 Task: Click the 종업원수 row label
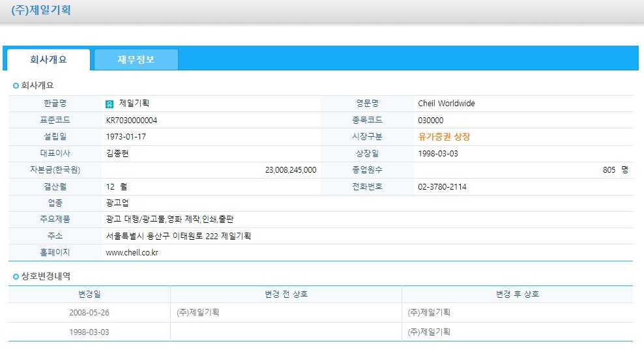(x=367, y=169)
